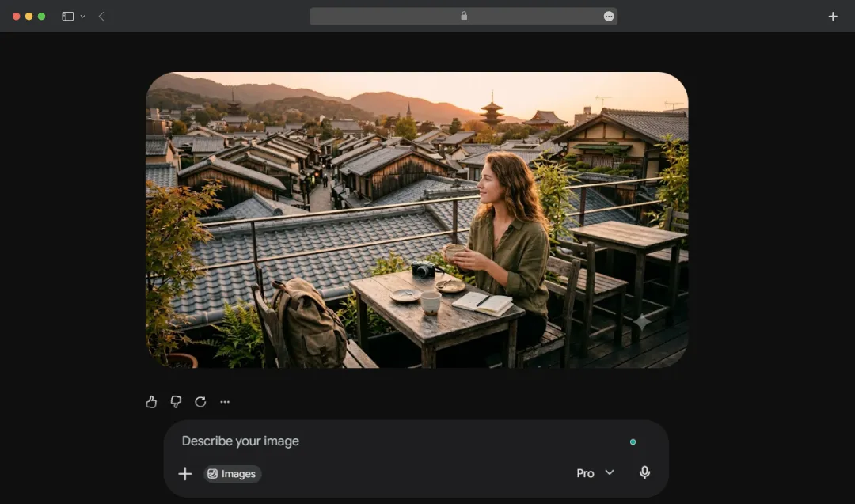Click the lock icon in address bar
This screenshot has height=504, width=855.
click(464, 16)
